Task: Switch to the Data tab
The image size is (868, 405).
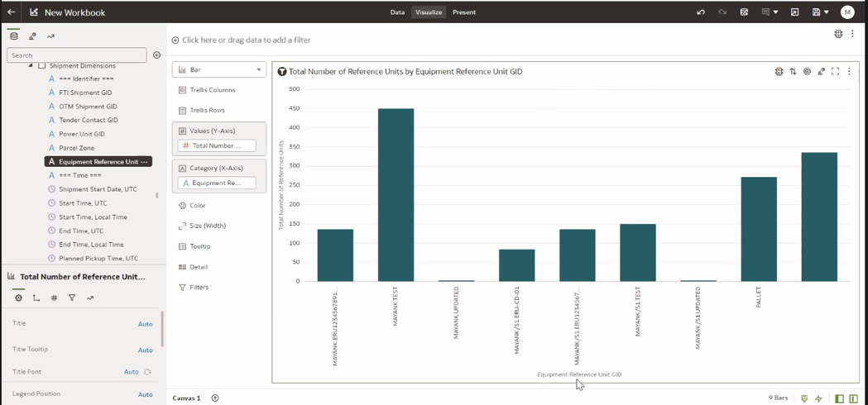Action: (397, 12)
